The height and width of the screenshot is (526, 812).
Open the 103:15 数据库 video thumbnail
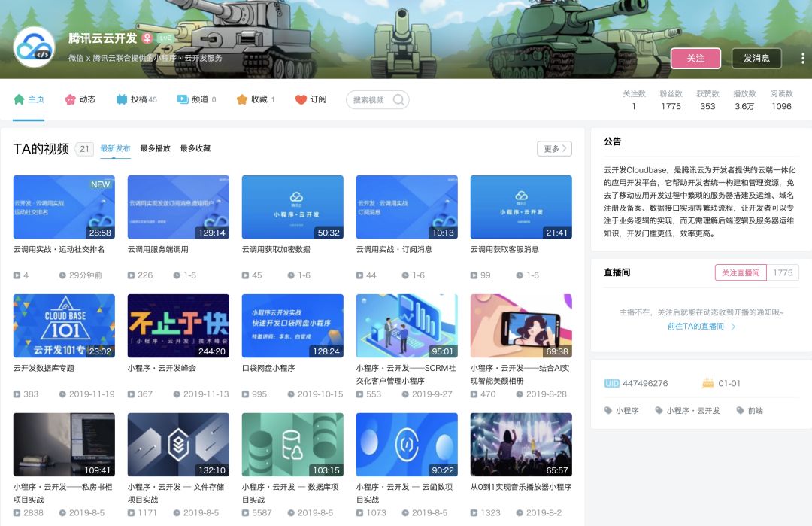292,445
